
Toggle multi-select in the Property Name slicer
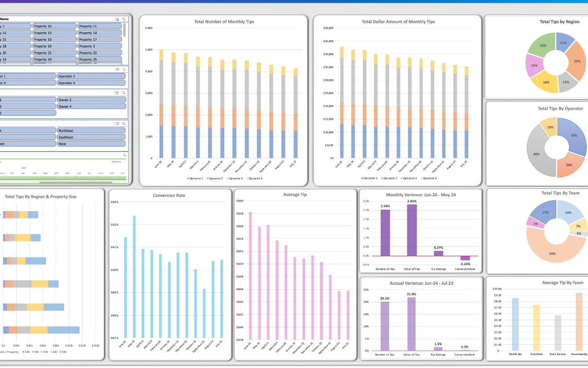coord(117,19)
